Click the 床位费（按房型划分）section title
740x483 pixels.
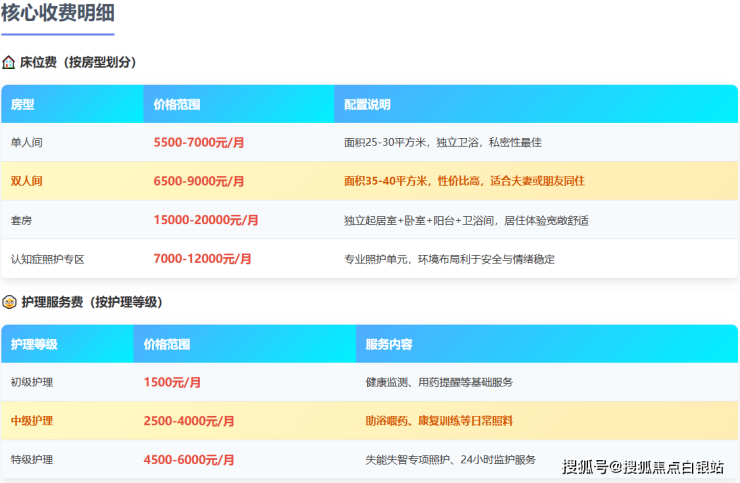[78, 62]
